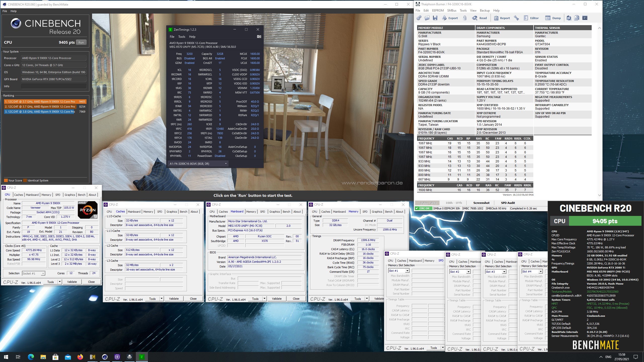Switch to BenchMate via taskbar BM icon
Viewport: 644px width, 362px height.
point(92,357)
